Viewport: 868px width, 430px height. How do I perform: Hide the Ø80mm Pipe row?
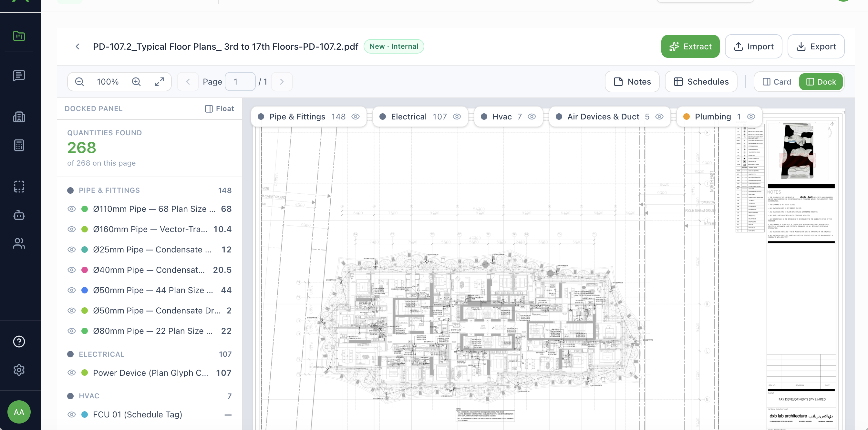tap(71, 331)
